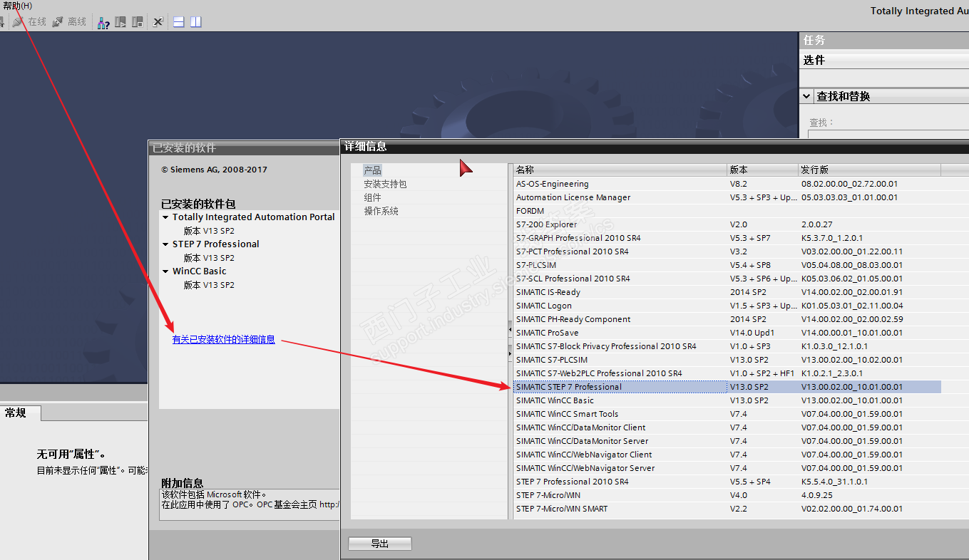Select the SIMATIC WinCC/DataMonitor Server row
The width and height of the screenshot is (969, 560).
point(727,441)
